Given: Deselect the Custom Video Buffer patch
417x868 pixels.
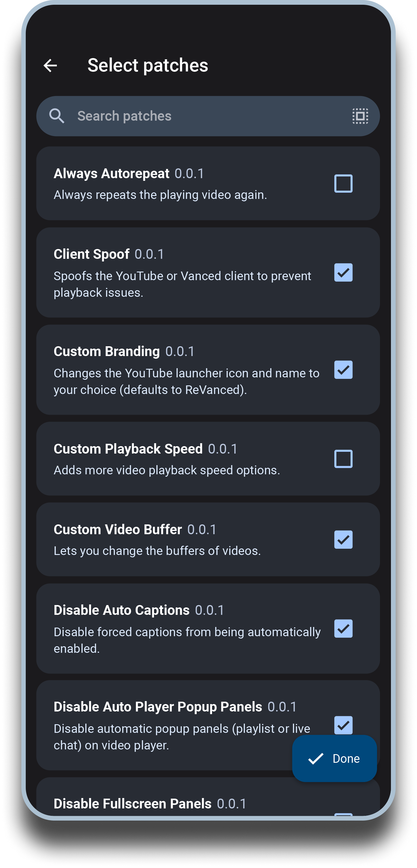Looking at the screenshot, I should click(x=343, y=539).
